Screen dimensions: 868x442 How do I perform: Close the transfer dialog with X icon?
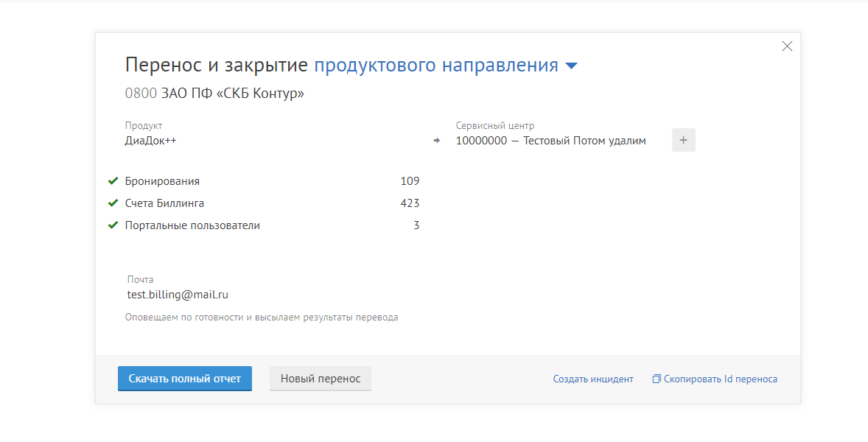787,46
